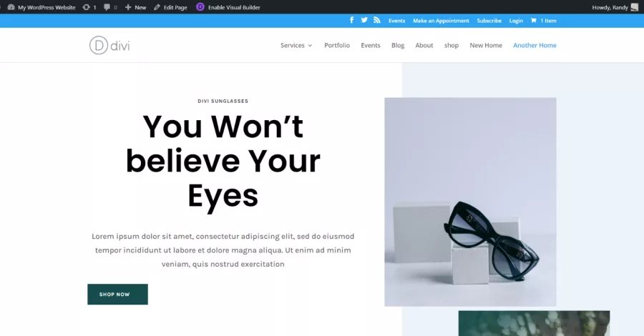Open the My WordPress Website menu

tap(42, 7)
